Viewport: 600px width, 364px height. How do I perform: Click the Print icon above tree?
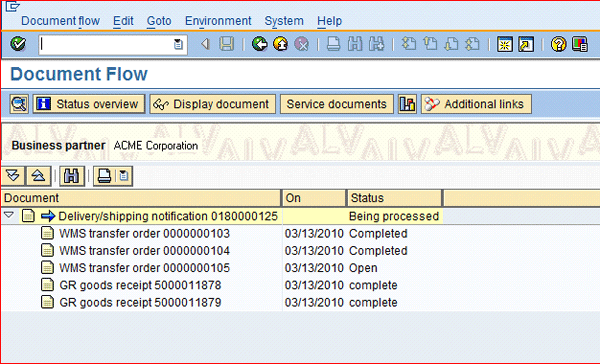[104, 176]
